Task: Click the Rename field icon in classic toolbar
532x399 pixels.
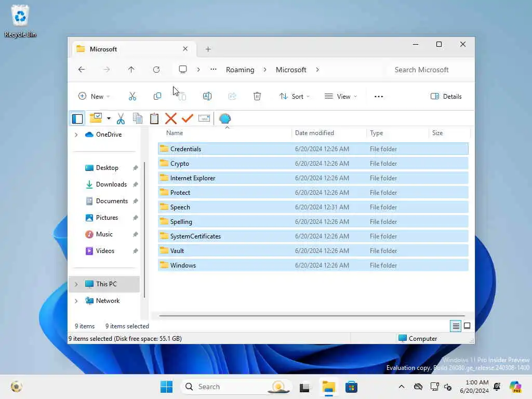Action: coord(204,118)
